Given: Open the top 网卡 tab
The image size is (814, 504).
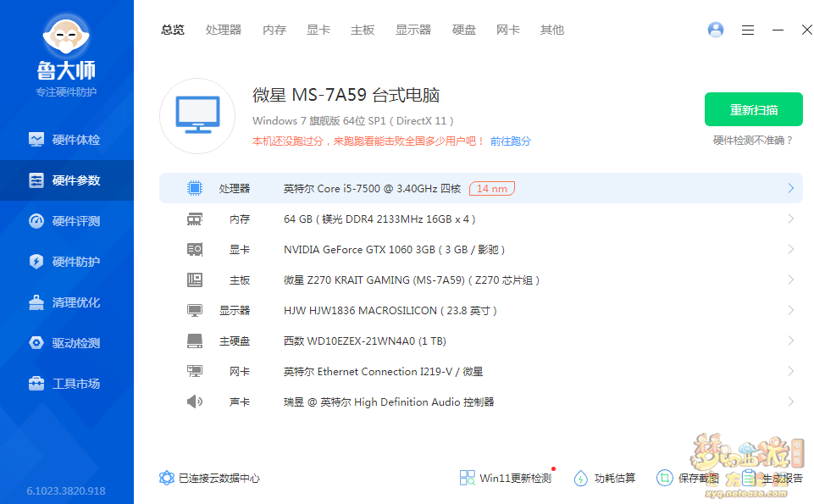Looking at the screenshot, I should tap(507, 30).
